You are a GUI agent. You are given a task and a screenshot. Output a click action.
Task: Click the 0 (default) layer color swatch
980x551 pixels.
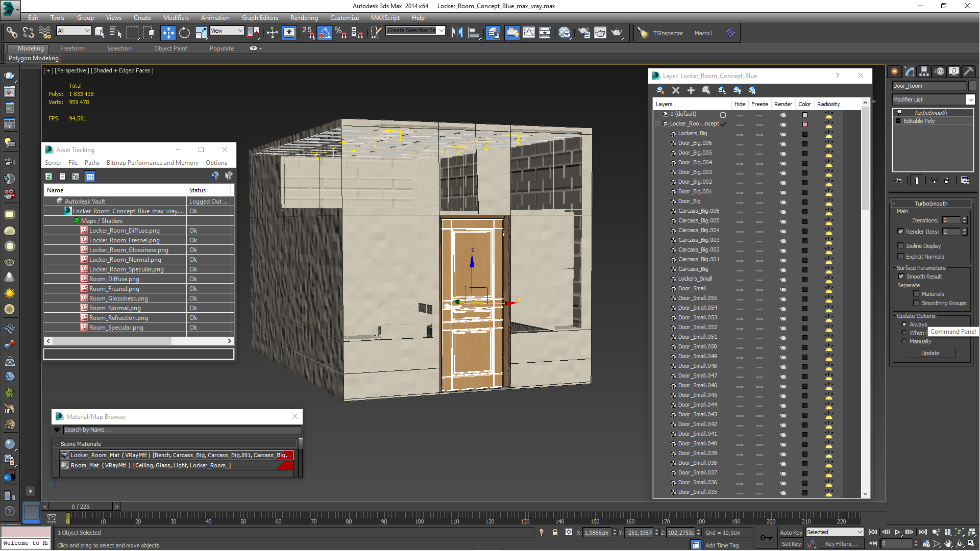pyautogui.click(x=805, y=115)
